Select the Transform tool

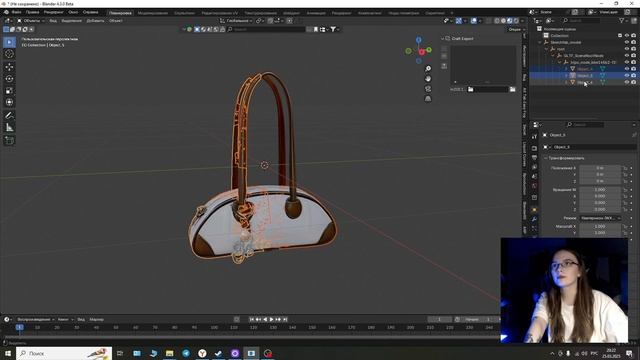(x=9, y=102)
